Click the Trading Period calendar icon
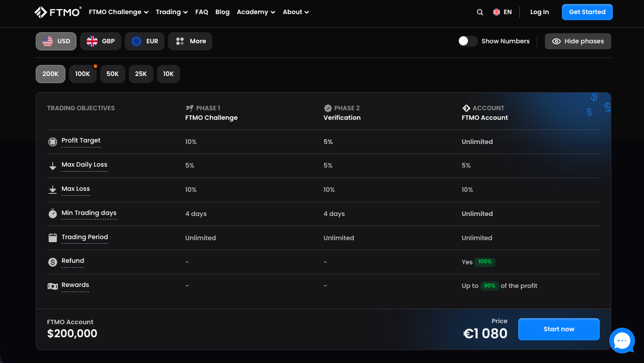 [53, 238]
